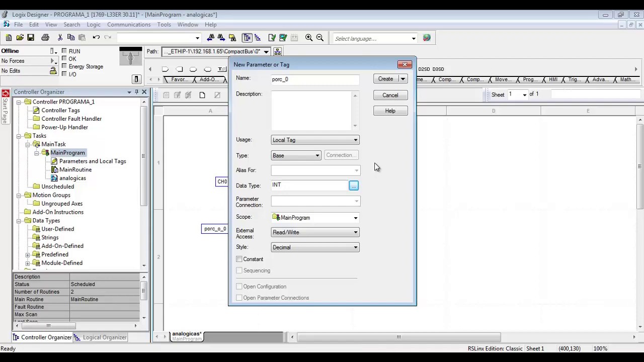Click the RSWho network browse icon

point(277,51)
